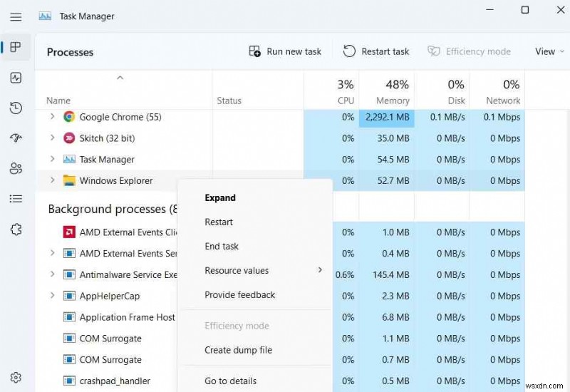Click the Restart task button
Viewport: 570px width, 392px height.
pyautogui.click(x=376, y=51)
